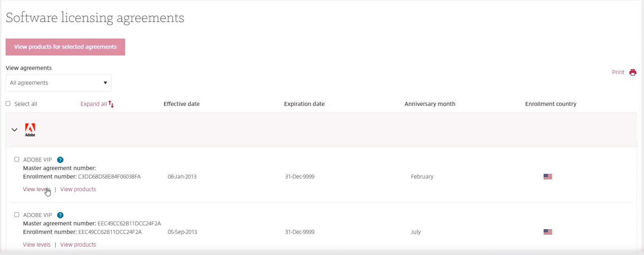Open View products for July agreement

[x=78, y=244]
